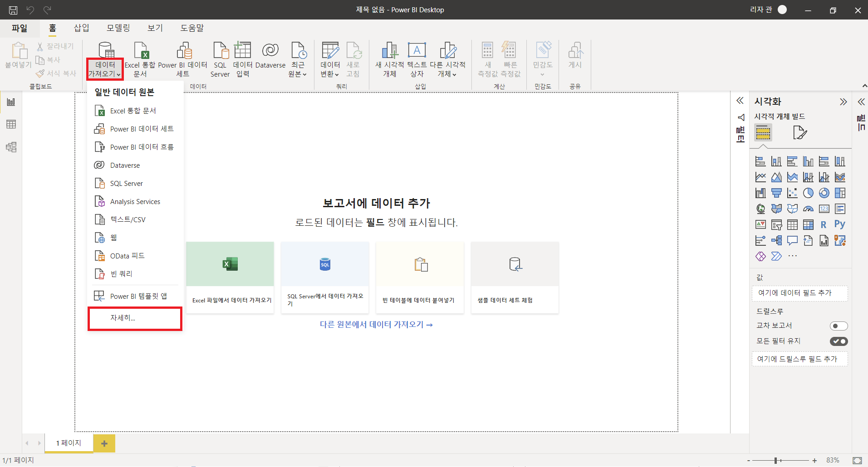
Task: Select the stacked bar chart visual
Action: (x=760, y=161)
